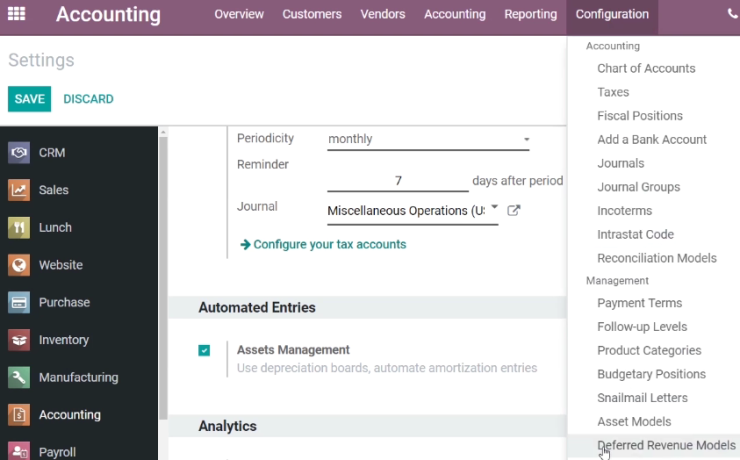The width and height of the screenshot is (740, 460).
Task: Open the Accounting top menu
Action: tap(454, 14)
